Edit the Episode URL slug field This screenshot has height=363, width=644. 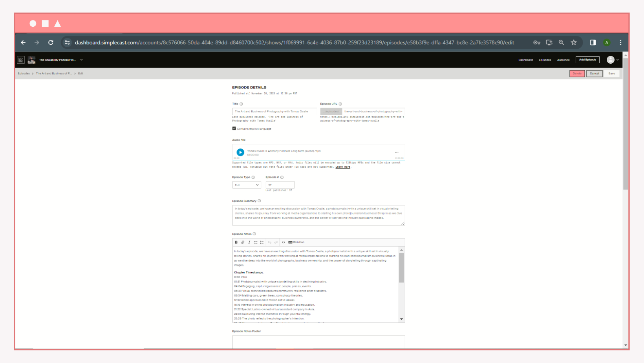(373, 112)
